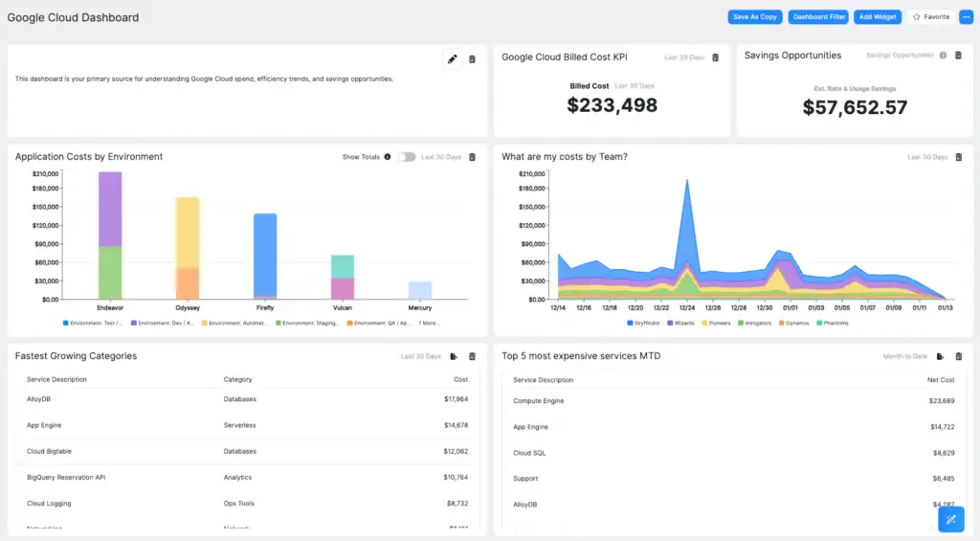Image resolution: width=980 pixels, height=541 pixels.
Task: Sort by the Cost column header
Action: coord(460,379)
